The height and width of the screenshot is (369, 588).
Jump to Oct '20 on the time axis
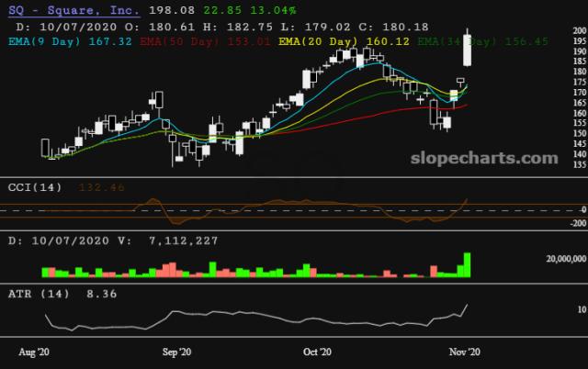click(317, 352)
